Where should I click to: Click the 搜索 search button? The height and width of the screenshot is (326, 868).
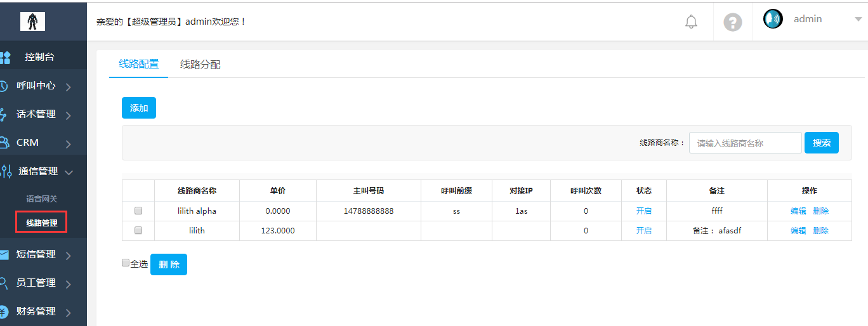pyautogui.click(x=822, y=143)
